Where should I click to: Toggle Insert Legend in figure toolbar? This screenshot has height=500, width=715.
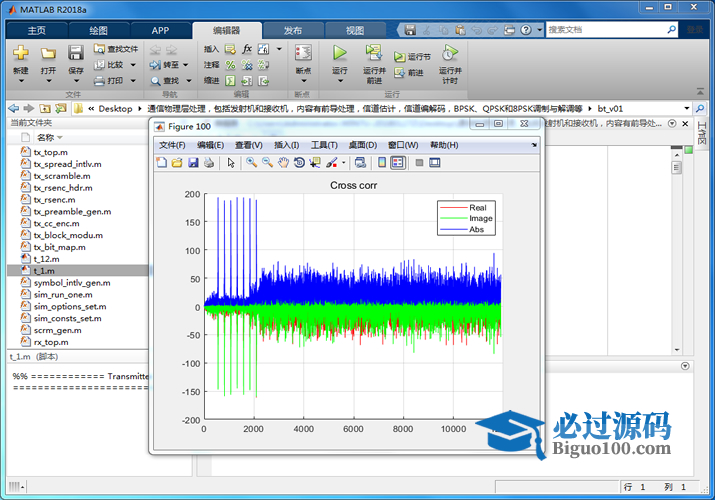pyautogui.click(x=398, y=162)
